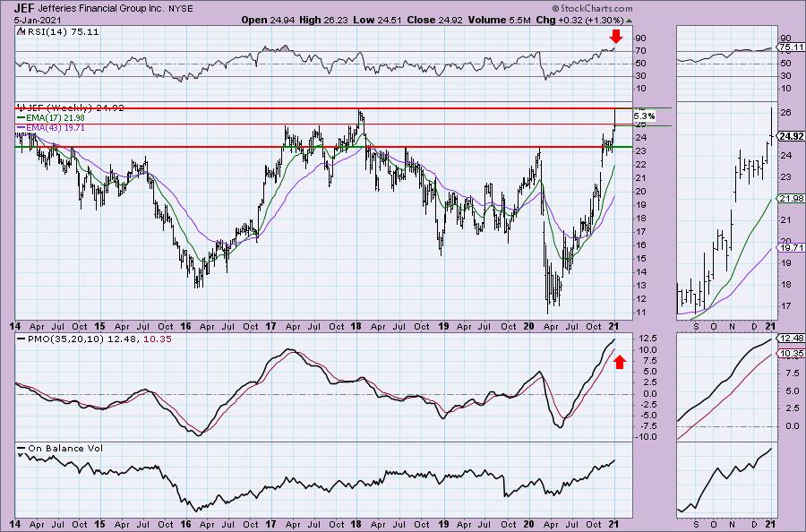Click the 11 price axis label
The height and width of the screenshot is (532, 806).
[x=641, y=313]
